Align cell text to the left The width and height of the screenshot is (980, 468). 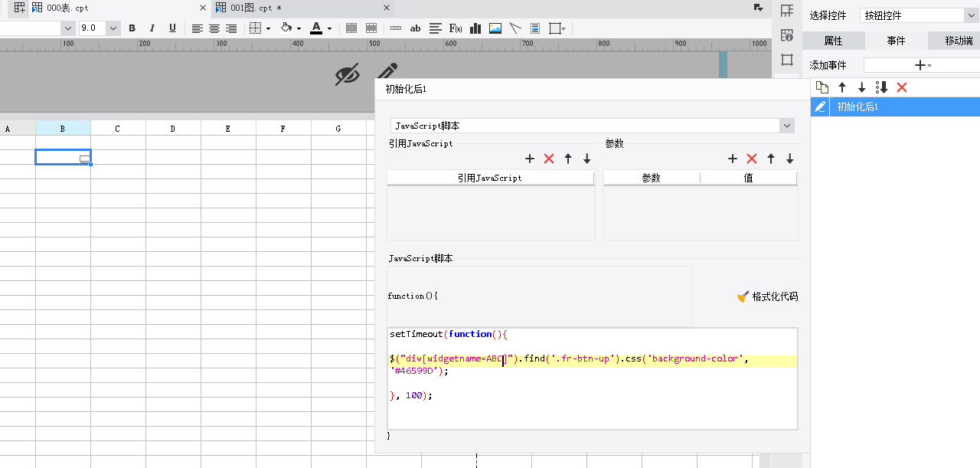click(x=198, y=28)
